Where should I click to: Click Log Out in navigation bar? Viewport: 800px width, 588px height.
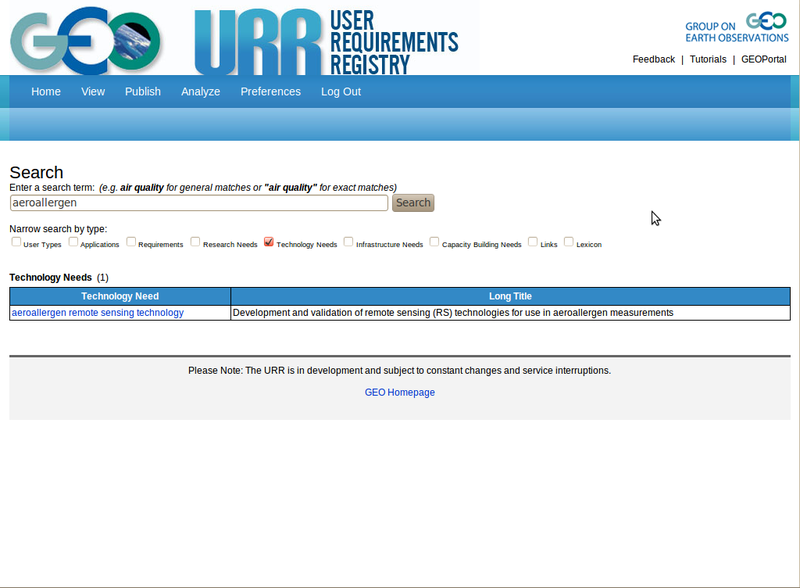[x=341, y=91]
